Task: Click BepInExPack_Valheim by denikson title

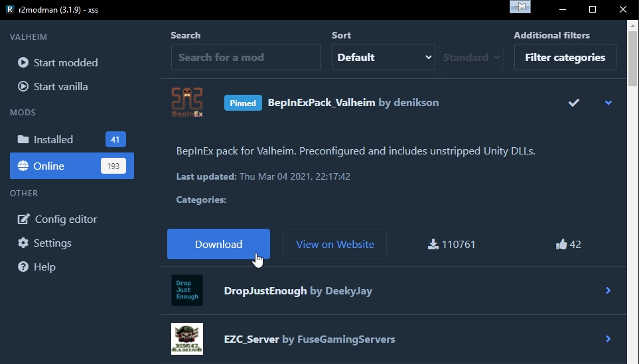Action: coord(353,103)
